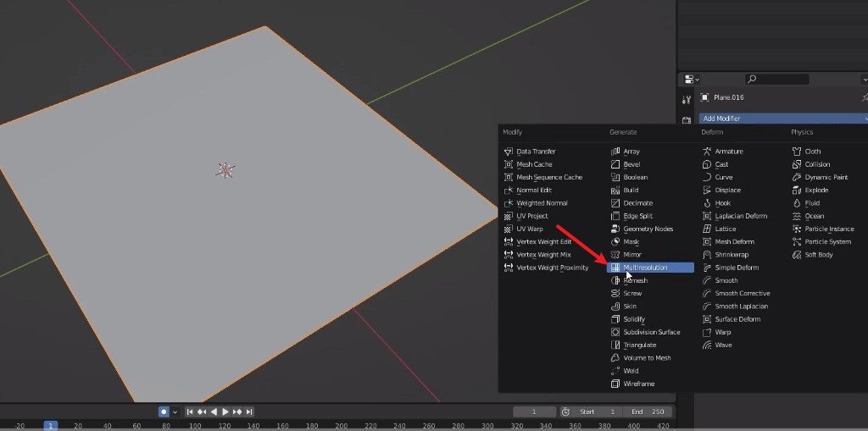Viewport: 868px width, 431px height.
Task: Choose the Weld modifier icon
Action: tap(615, 371)
